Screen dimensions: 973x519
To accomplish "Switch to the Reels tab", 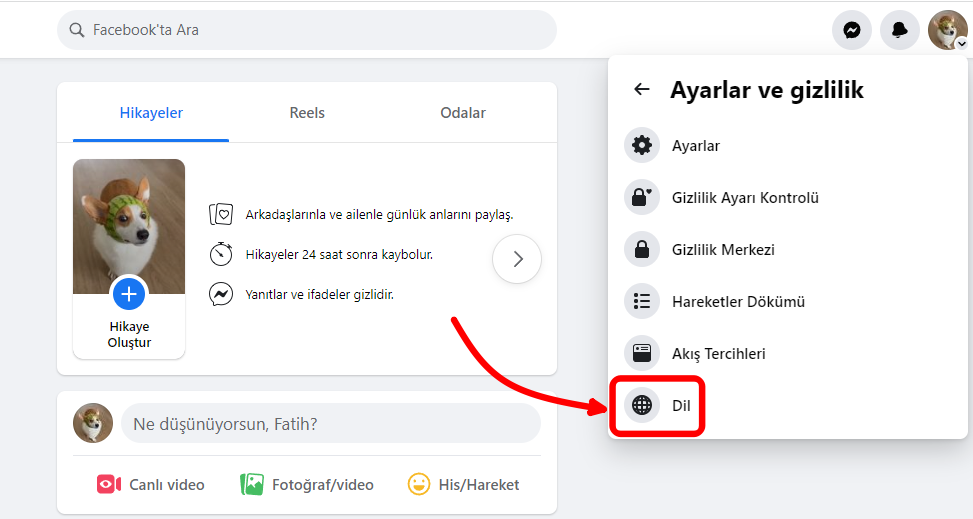I will point(307,113).
